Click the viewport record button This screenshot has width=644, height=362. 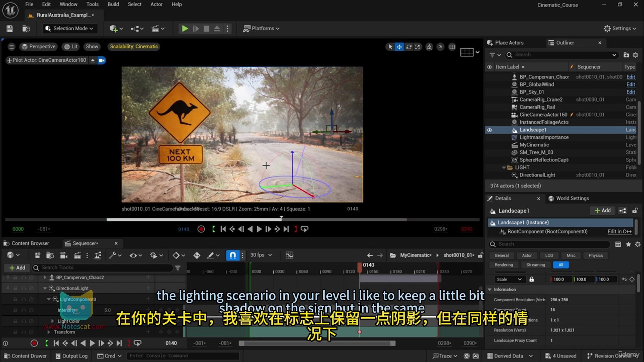coord(201,229)
